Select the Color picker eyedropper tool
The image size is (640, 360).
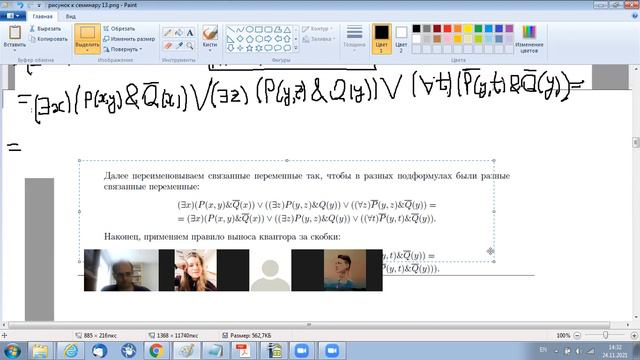(179, 46)
